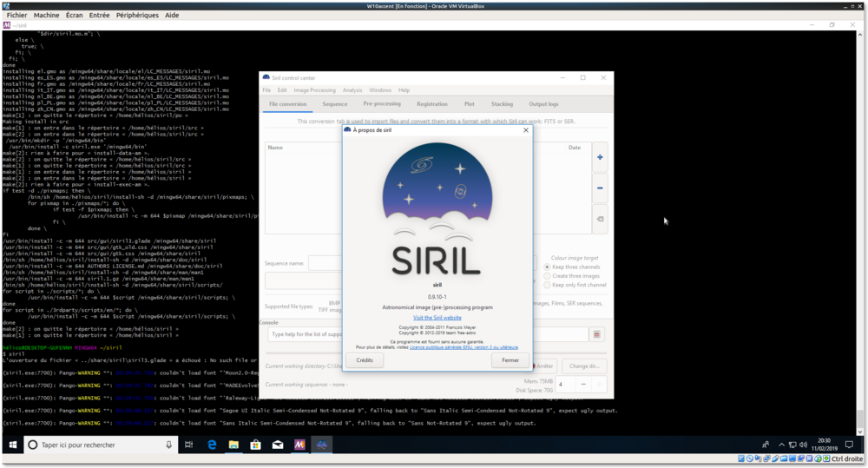The width and height of the screenshot is (868, 468).
Task: Open the notification center icon
Action: pos(849,445)
